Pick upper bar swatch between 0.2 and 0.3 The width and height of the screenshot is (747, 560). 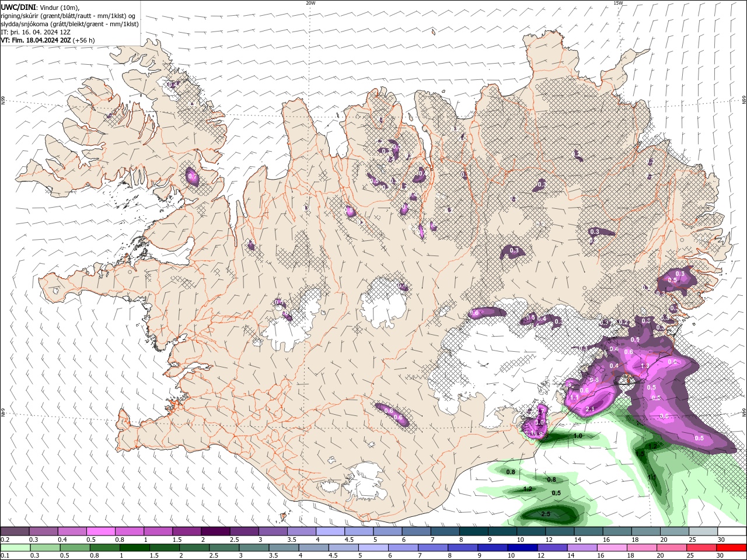pos(15,531)
